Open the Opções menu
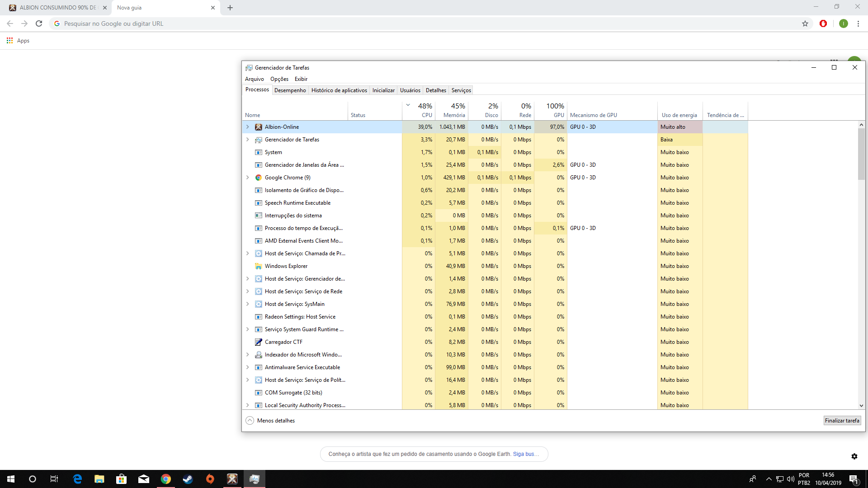The width and height of the screenshot is (868, 488). [x=279, y=79]
